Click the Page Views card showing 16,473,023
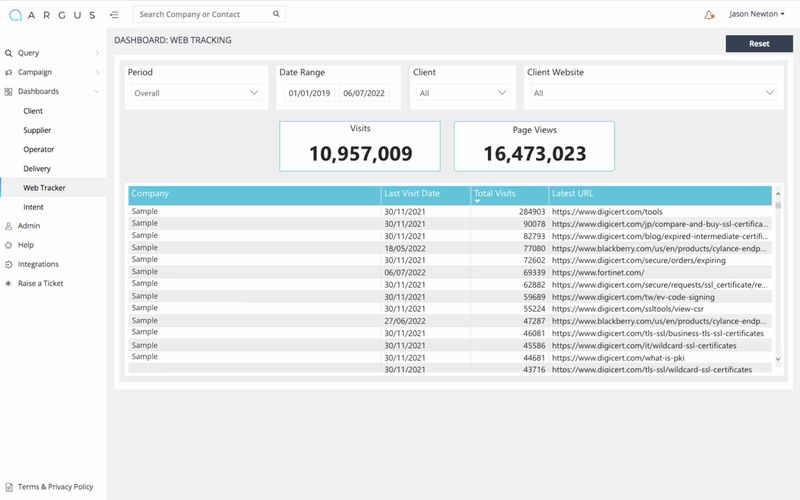This screenshot has width=800, height=500. pyautogui.click(x=534, y=146)
